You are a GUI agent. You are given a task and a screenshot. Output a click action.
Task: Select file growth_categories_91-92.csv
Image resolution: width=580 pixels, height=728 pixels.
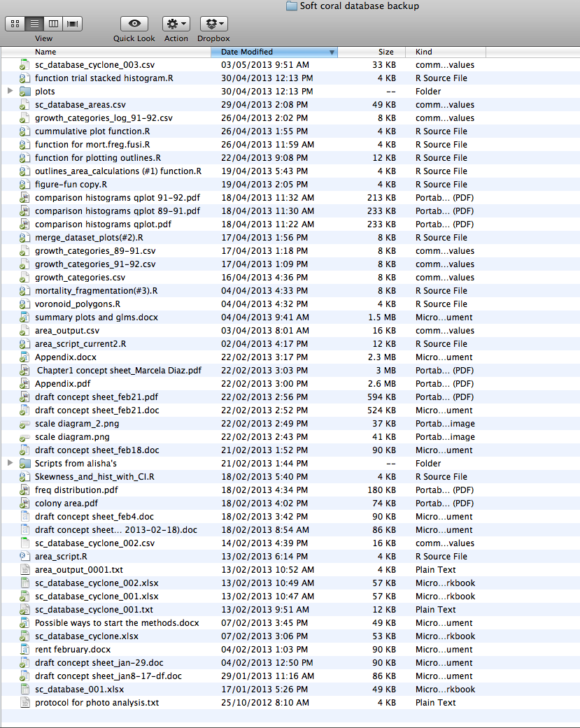(95, 264)
